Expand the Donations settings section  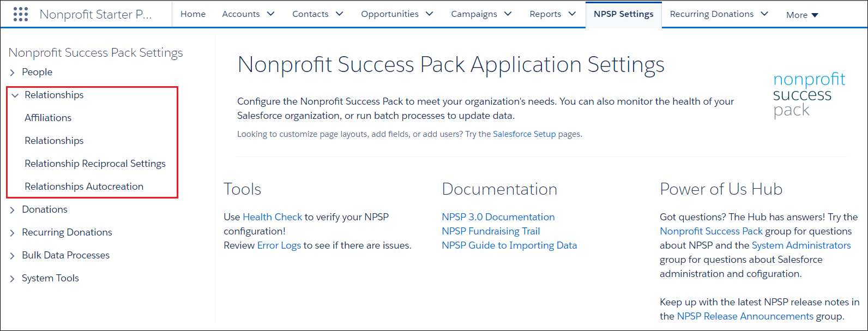pos(13,210)
